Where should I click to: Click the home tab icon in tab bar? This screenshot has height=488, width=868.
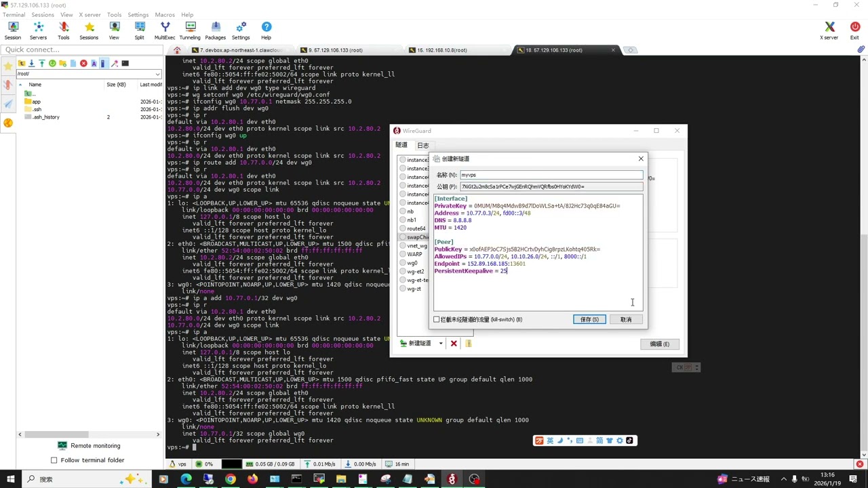[177, 50]
